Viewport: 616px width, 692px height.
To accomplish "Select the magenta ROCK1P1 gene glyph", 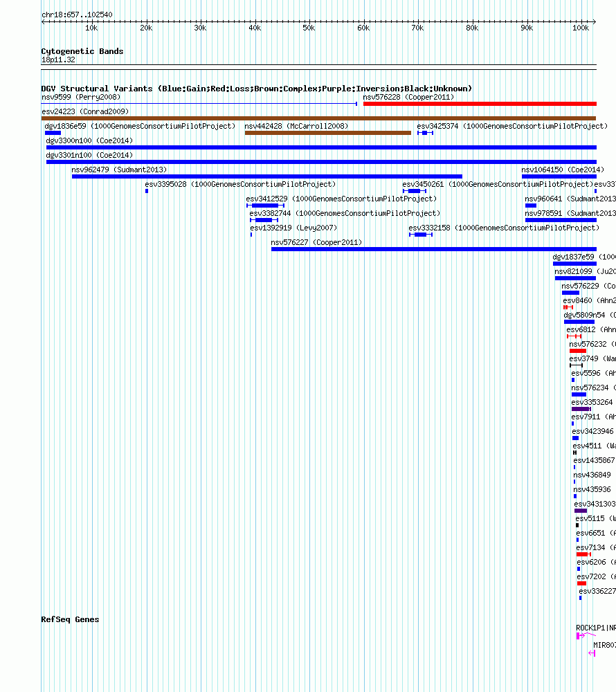I will click(x=586, y=636).
